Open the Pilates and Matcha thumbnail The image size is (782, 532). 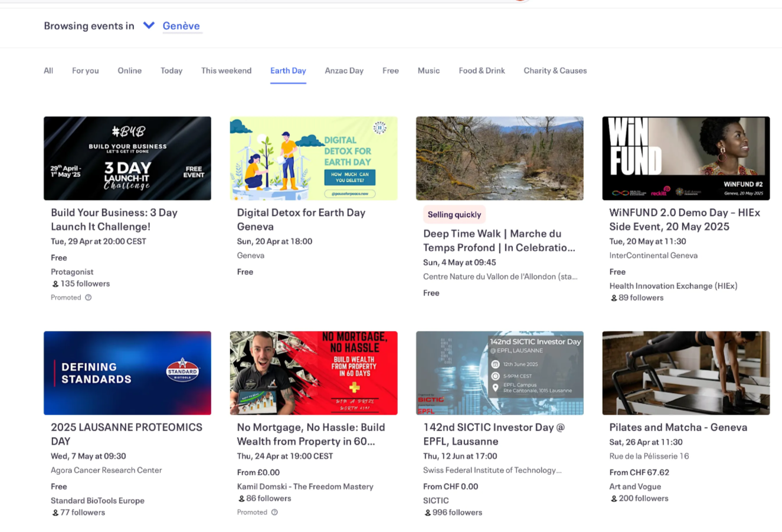pos(686,373)
